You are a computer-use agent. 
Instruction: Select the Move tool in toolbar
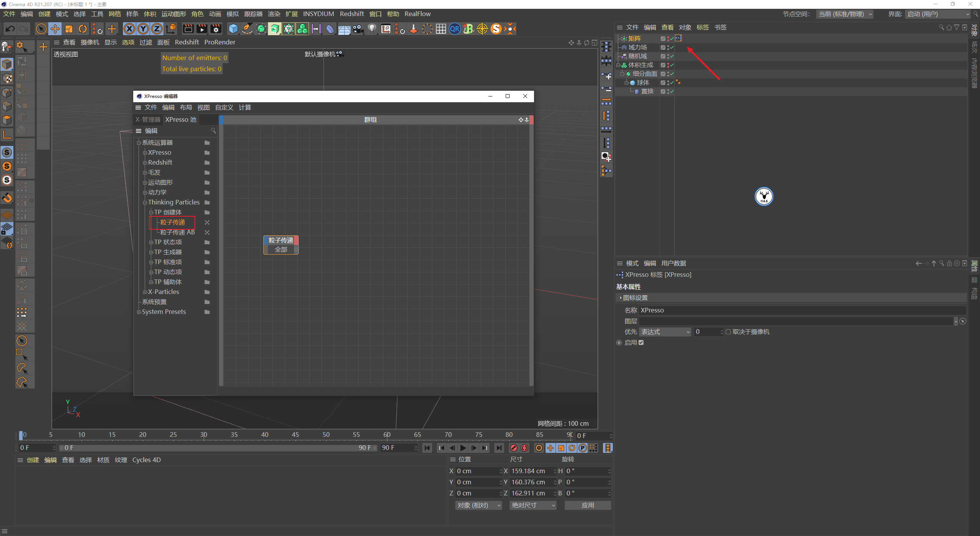click(x=55, y=29)
